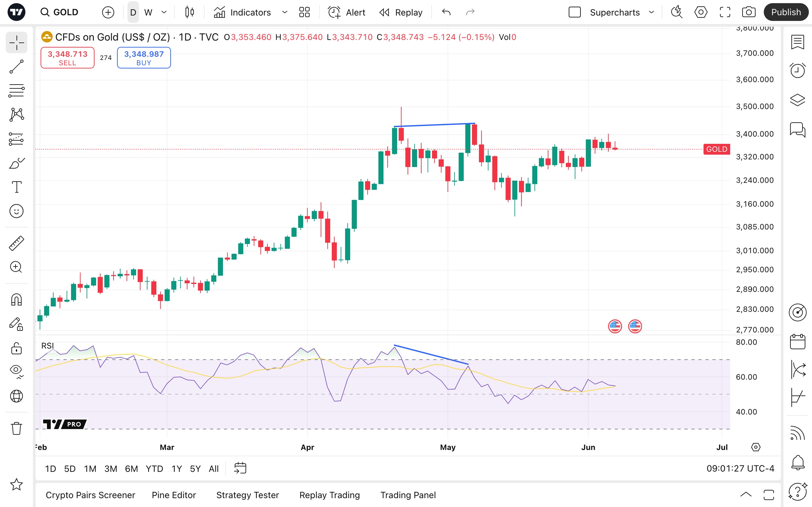Select the 3M date range

pos(110,468)
